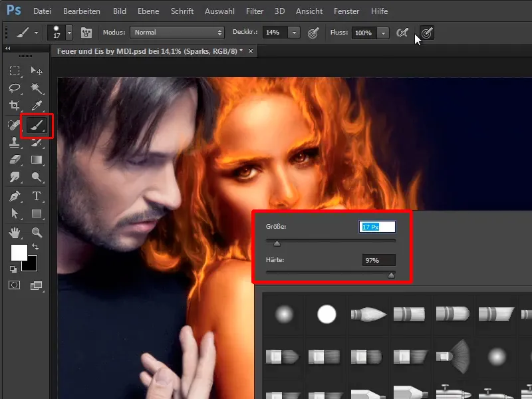
Task: Choose the fan-shaped bristle brush preset
Action: click(453, 356)
